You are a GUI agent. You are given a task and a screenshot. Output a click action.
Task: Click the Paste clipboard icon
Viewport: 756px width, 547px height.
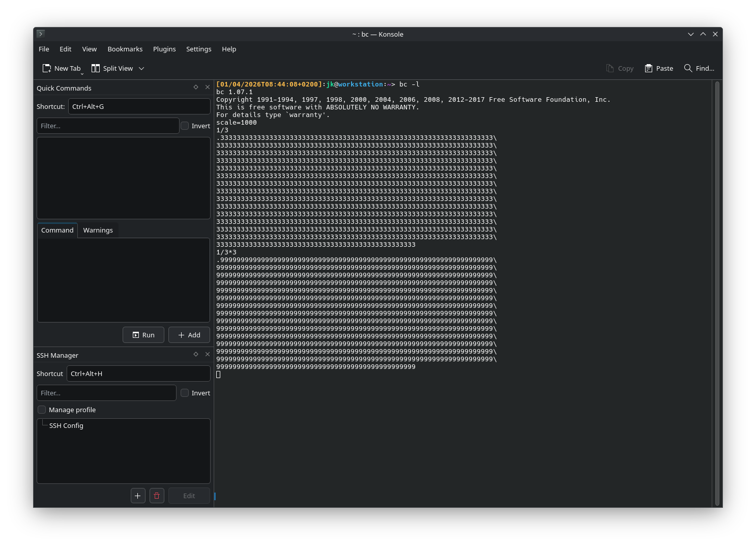649,68
